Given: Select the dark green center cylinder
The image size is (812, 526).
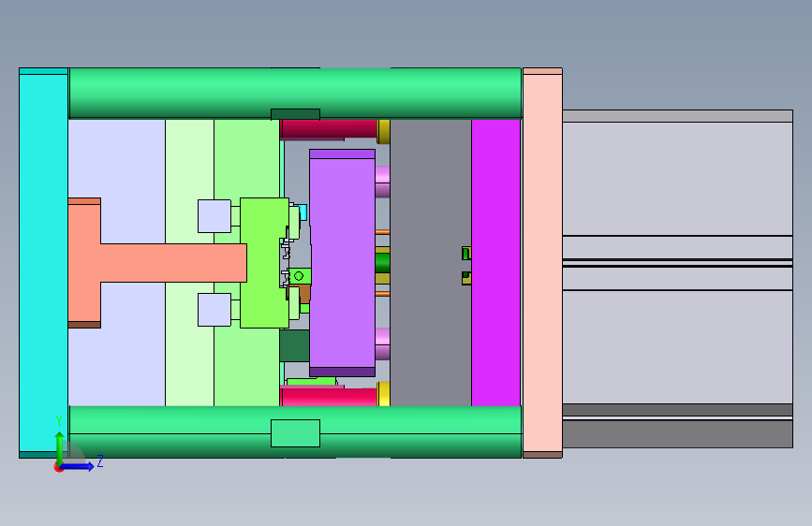Looking at the screenshot, I should pyautogui.click(x=382, y=262).
